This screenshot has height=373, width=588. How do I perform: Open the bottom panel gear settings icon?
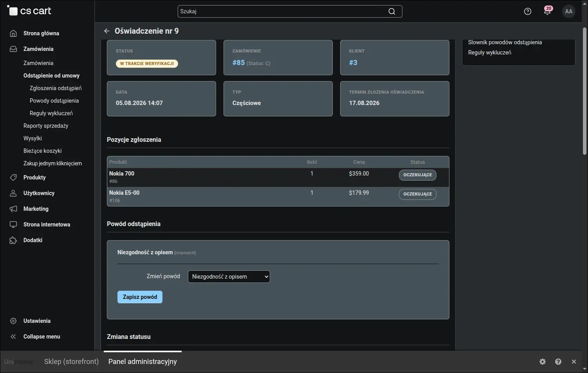542,362
